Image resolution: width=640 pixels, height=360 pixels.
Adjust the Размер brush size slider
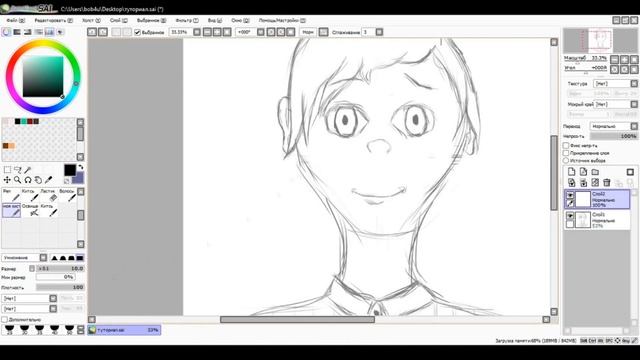point(60,269)
